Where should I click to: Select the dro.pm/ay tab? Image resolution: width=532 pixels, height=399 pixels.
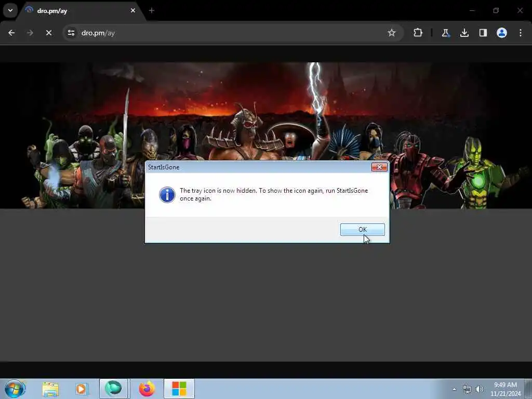[82, 11]
